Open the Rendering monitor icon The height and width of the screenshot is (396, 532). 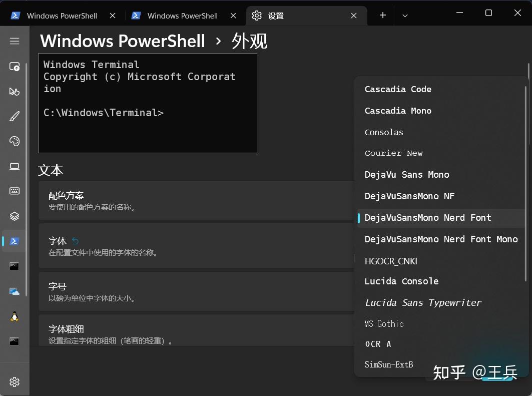point(14,166)
